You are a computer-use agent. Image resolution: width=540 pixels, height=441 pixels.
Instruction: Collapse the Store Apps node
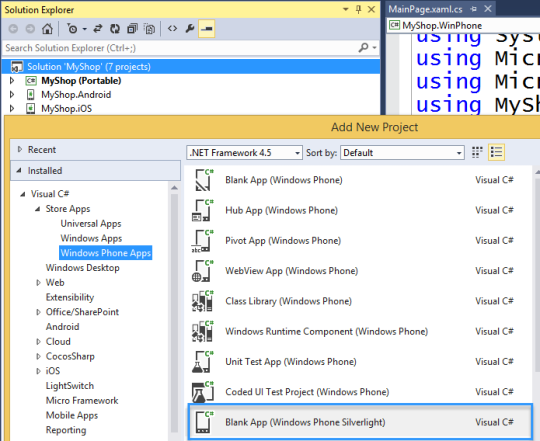38,209
